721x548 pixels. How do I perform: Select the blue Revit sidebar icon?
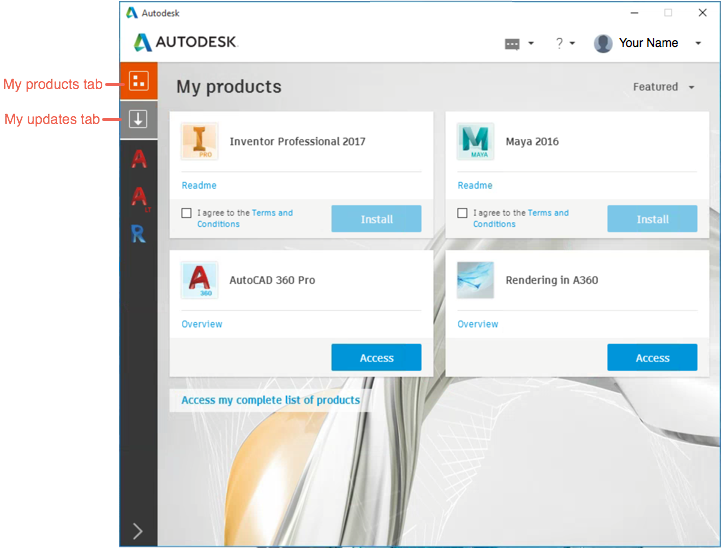[x=138, y=234]
